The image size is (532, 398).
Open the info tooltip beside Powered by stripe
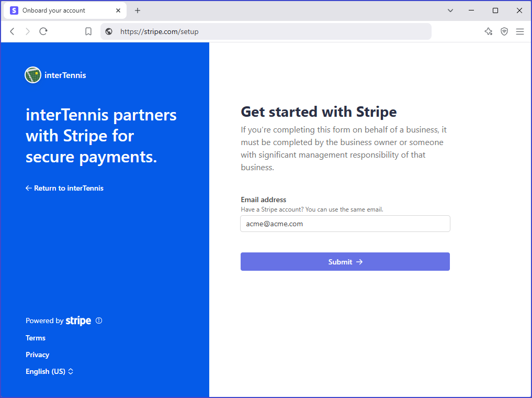point(99,320)
